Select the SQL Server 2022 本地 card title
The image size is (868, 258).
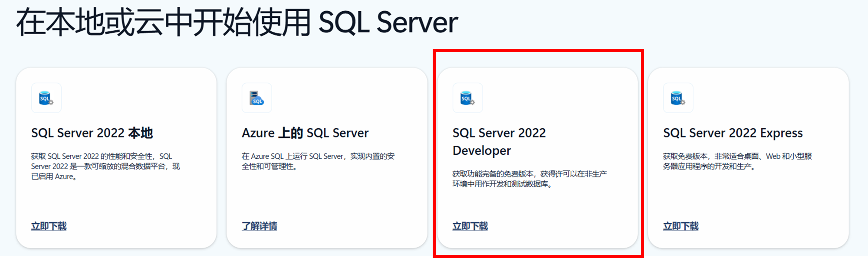pos(92,133)
